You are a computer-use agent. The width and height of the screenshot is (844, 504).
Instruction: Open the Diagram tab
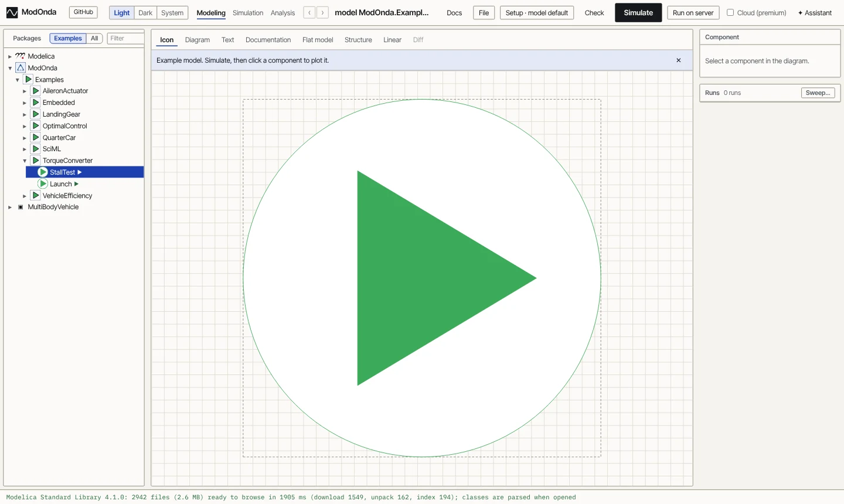tap(198, 40)
